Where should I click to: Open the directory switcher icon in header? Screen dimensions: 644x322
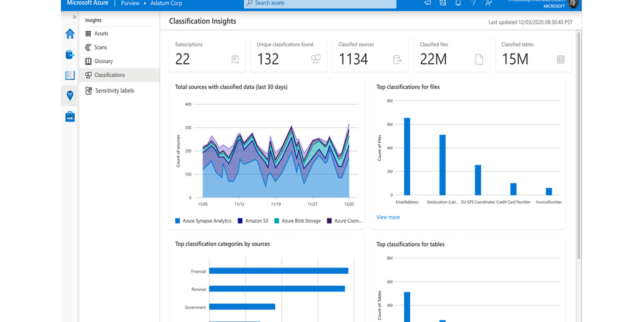click(x=443, y=3)
